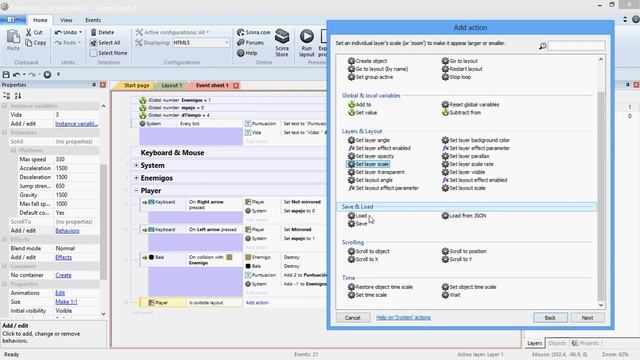The image size is (640, 360).
Task: Click the Save icon in quick access toolbar
Action: tap(6, 74)
